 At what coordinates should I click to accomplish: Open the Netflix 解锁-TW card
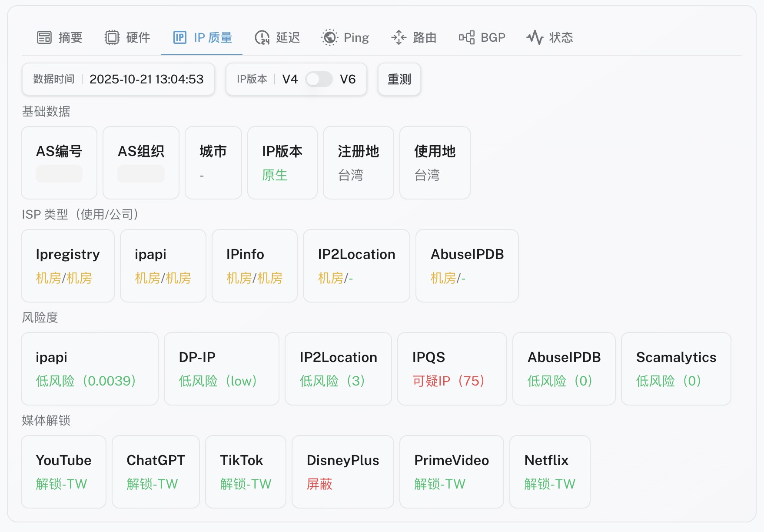coord(549,472)
